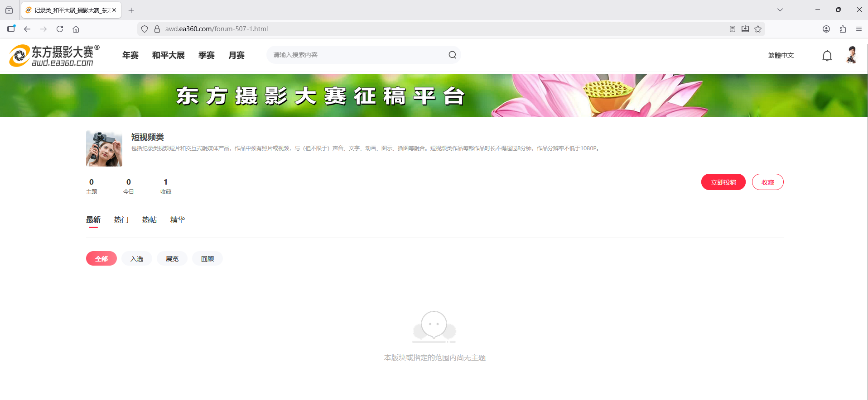Open the 和平大展 navigation menu
The height and width of the screenshot is (400, 868).
point(169,55)
